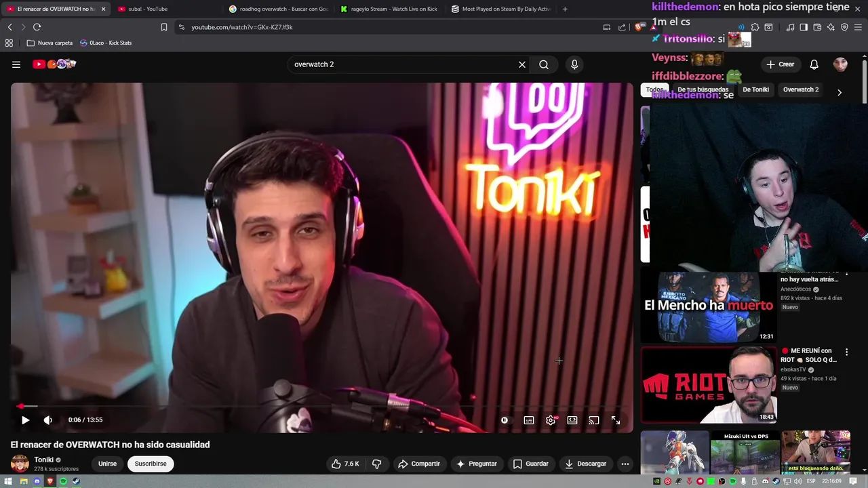Screen dimensions: 868x488
Task: Open options for the elxokasTV video
Action: [x=846, y=352]
